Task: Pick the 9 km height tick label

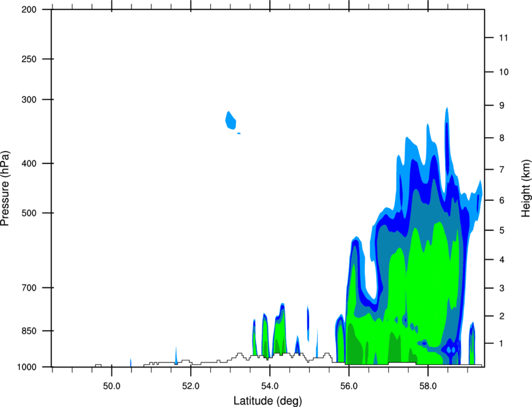Action: [502, 106]
